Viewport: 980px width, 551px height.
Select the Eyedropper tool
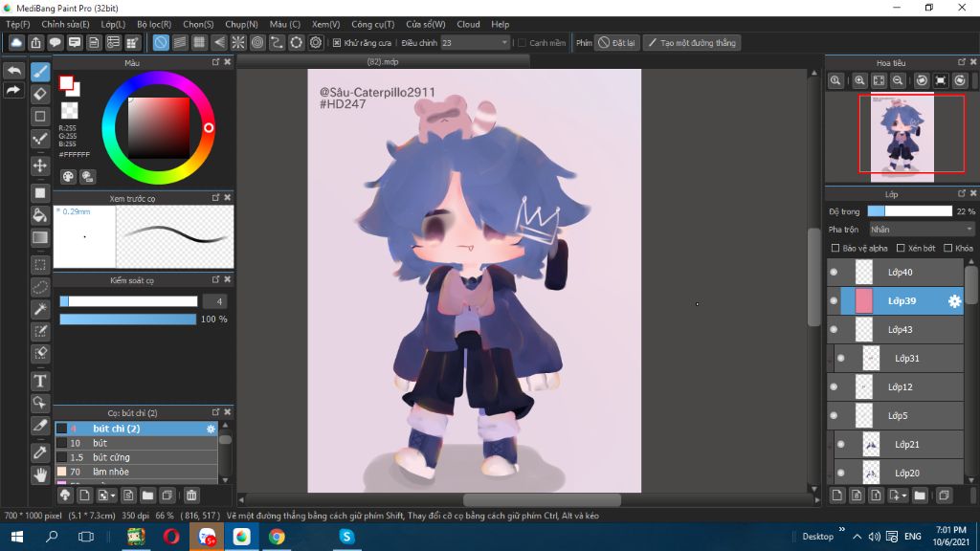(40, 452)
